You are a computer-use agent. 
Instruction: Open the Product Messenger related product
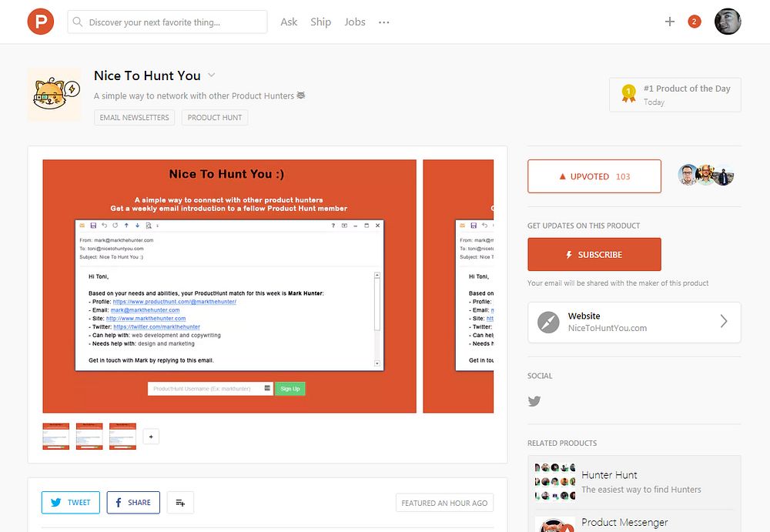[634, 522]
